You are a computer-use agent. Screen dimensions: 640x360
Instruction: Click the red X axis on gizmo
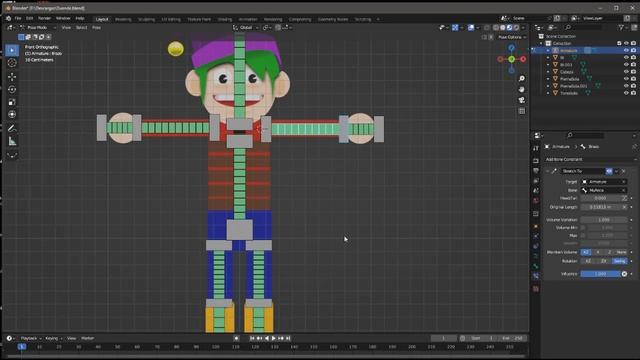coord(523,59)
